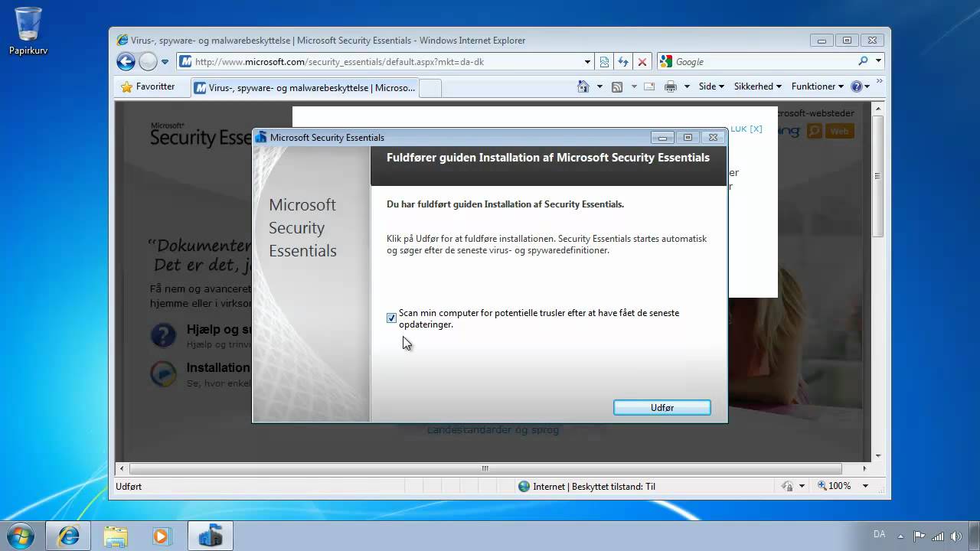Click the DA language indicator in tray
This screenshot has width=980, height=551.
879,534
